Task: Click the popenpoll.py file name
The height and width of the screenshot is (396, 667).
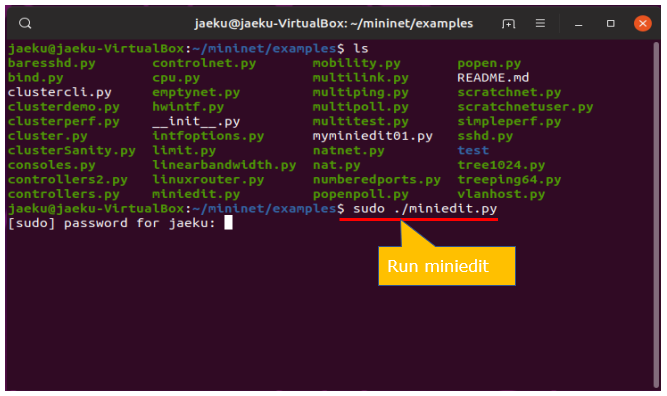Action: (x=361, y=194)
